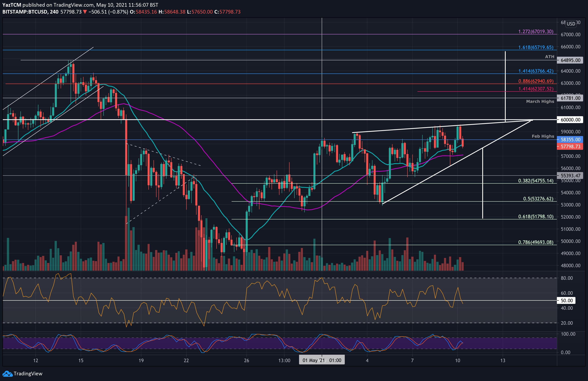Select the 0.382(54755.14) retracement label
Image resolution: width=588 pixels, height=381 pixels.
coord(536,181)
